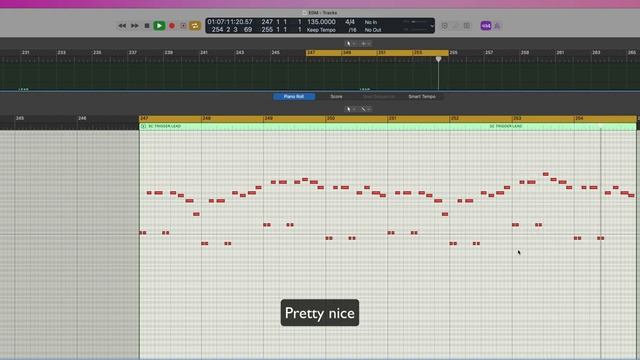This screenshot has height=360, width=640.
Task: Click bar 252 in the Piano Roll ruler
Action: pos(455,118)
